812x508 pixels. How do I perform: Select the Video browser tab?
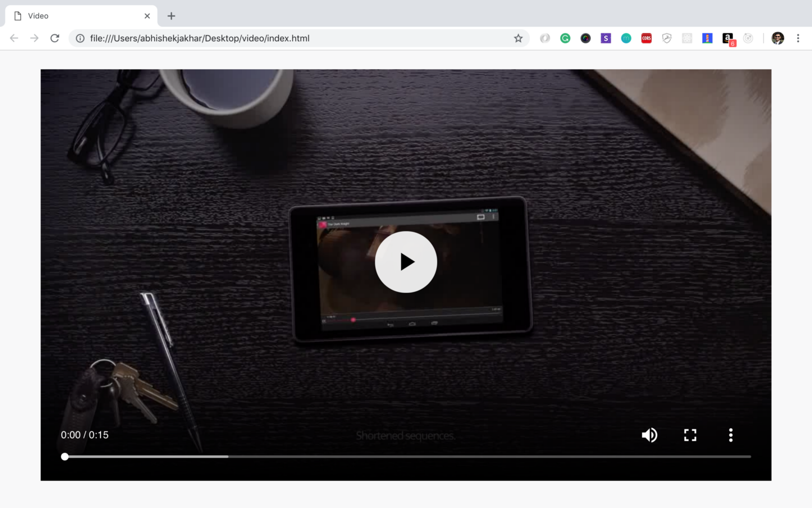coord(81,16)
